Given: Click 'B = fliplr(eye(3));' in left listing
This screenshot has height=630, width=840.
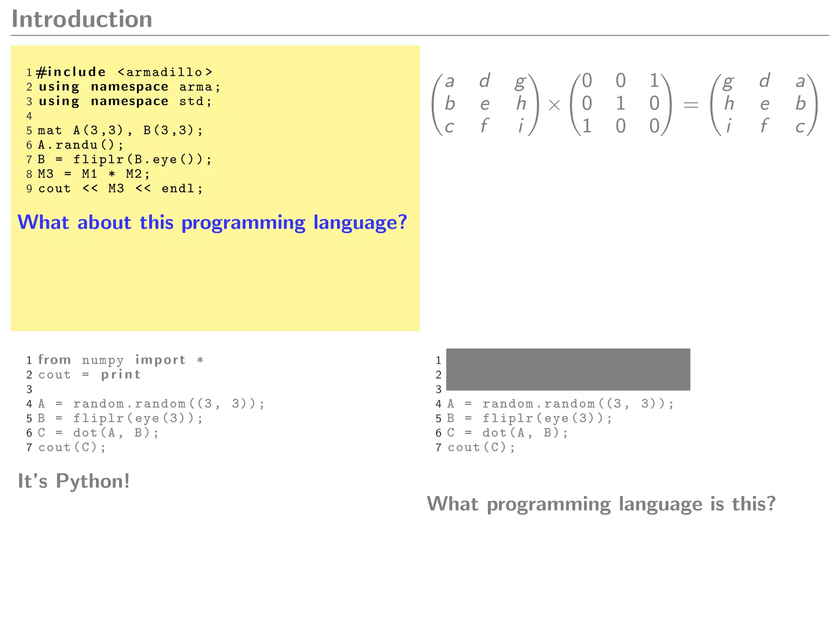Looking at the screenshot, I should pos(121,418).
